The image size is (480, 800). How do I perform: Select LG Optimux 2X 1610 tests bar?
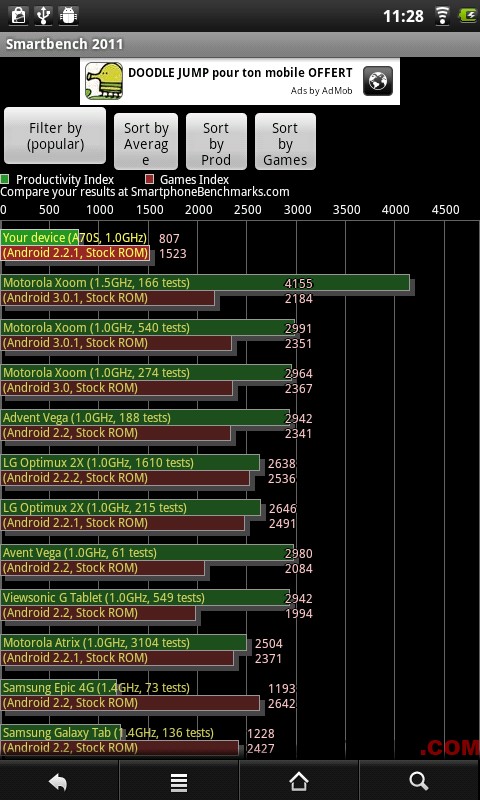[x=130, y=463]
